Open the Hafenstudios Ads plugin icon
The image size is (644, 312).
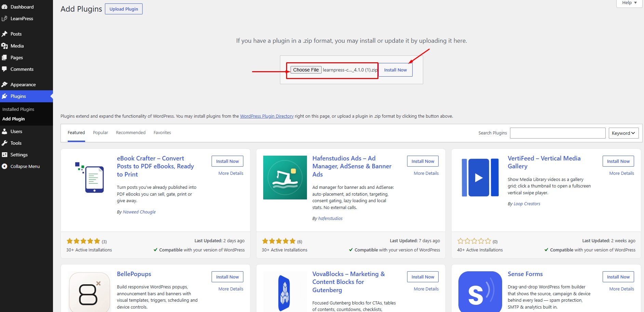[285, 178]
